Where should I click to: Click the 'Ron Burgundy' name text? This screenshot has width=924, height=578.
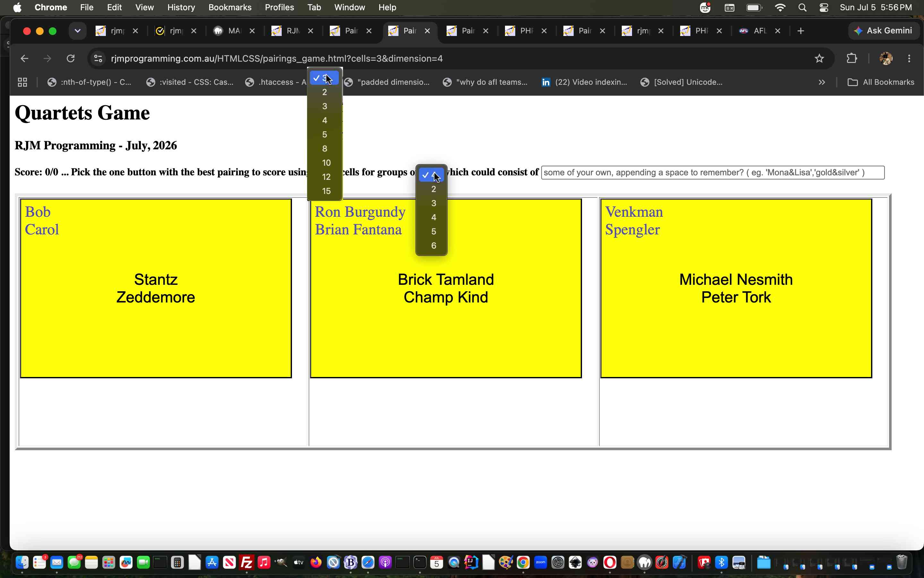[360, 212]
